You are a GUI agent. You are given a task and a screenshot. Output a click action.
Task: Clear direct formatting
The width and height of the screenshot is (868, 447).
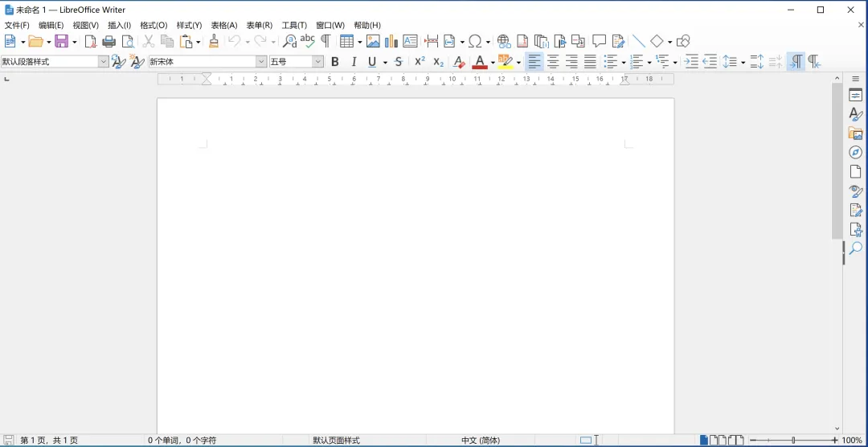pos(458,61)
